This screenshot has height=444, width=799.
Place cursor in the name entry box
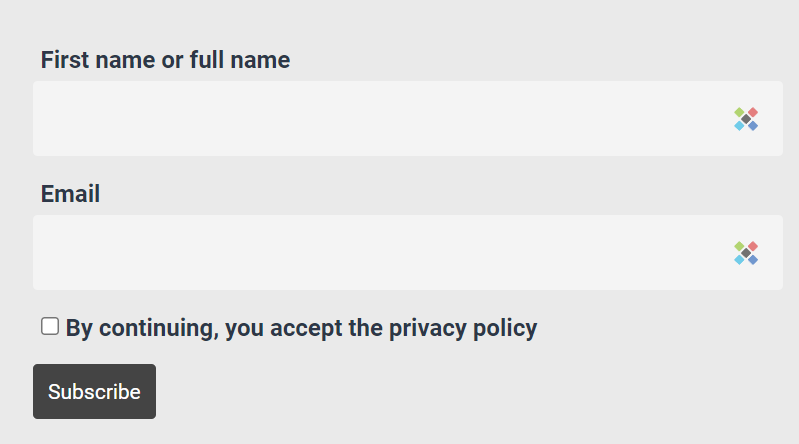pyautogui.click(x=408, y=118)
